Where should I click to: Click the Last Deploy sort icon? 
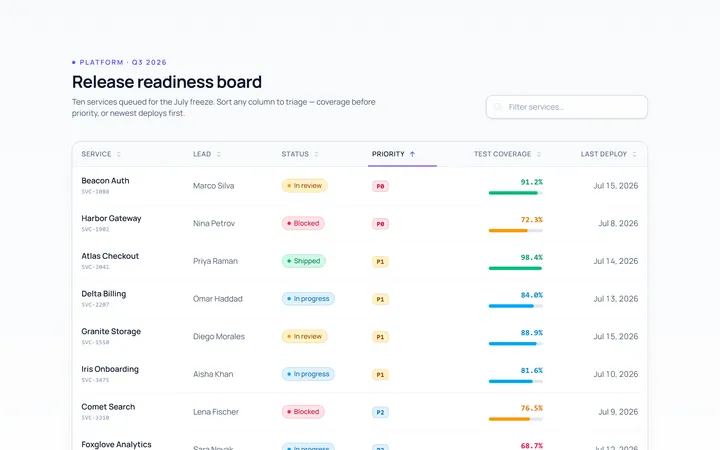pyautogui.click(x=634, y=154)
